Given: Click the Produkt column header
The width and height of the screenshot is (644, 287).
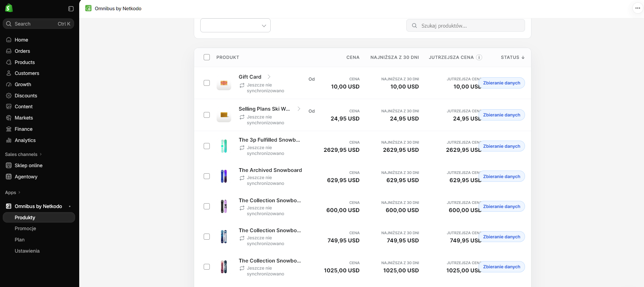Looking at the screenshot, I should (x=228, y=58).
